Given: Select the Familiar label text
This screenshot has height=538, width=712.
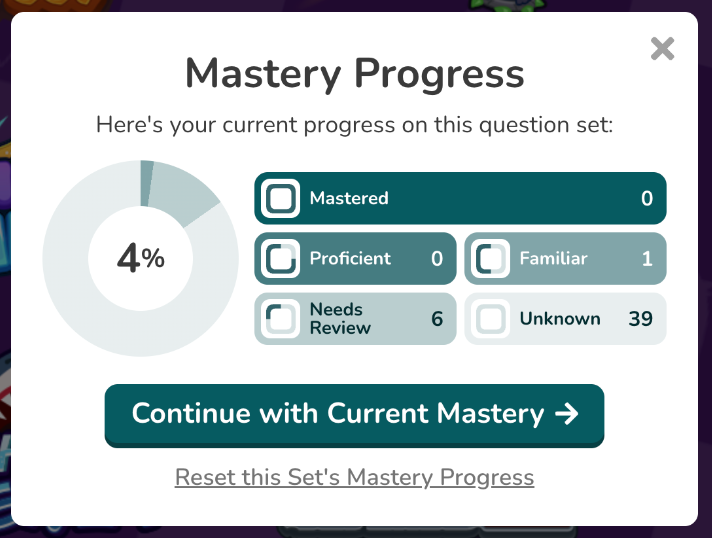Looking at the screenshot, I should click(x=553, y=258).
